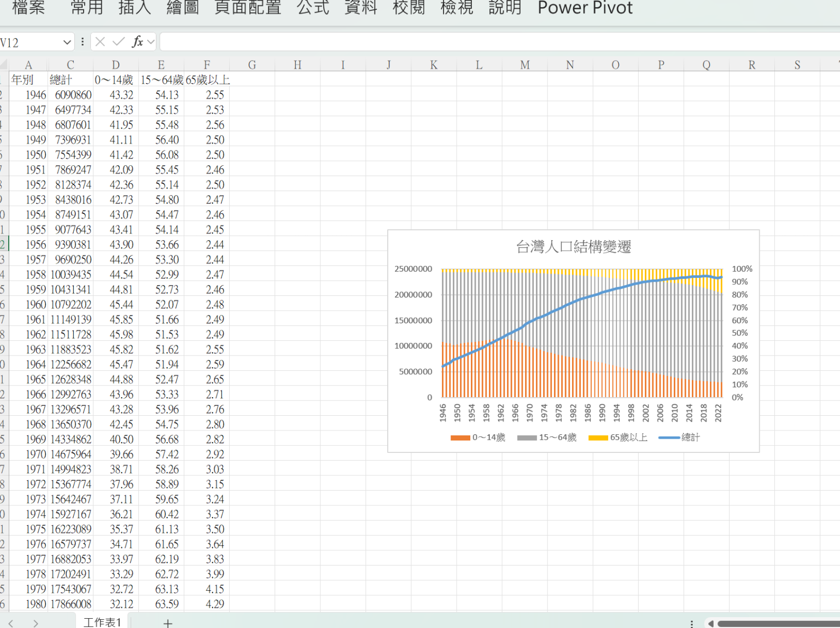Click the 0～14歲 orange legend entry
This screenshot has width=840, height=628.
coord(478,437)
